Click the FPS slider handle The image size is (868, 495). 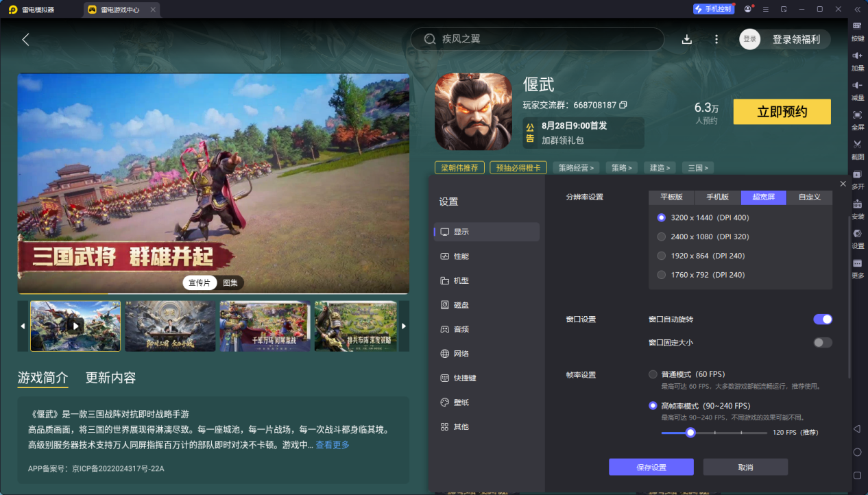(690, 433)
